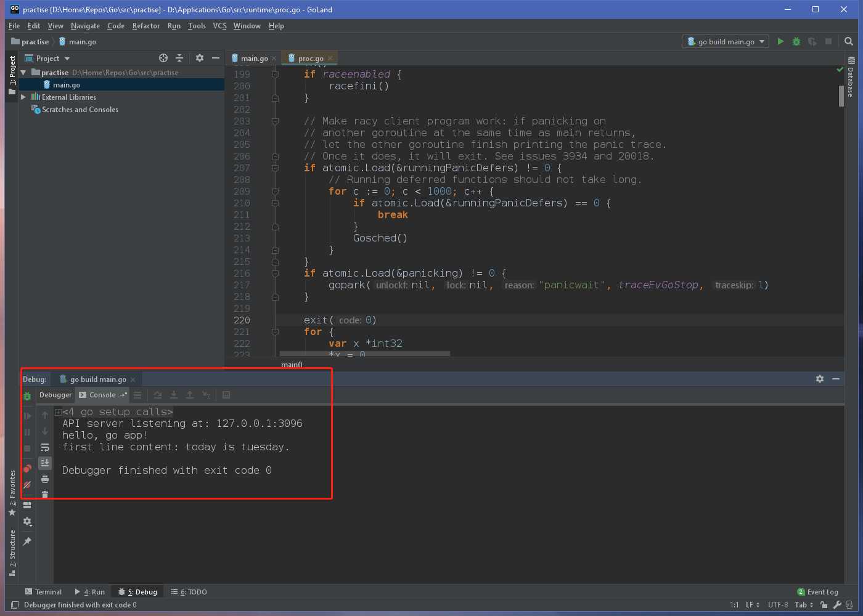The image size is (863, 616).
Task: Open Search Everywhere magnifier icon
Action: [849, 41]
